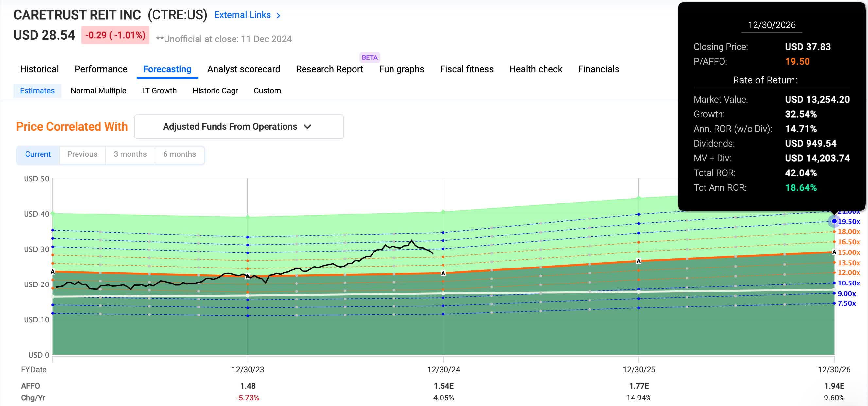Expand the metric selector chevron

coord(308,127)
